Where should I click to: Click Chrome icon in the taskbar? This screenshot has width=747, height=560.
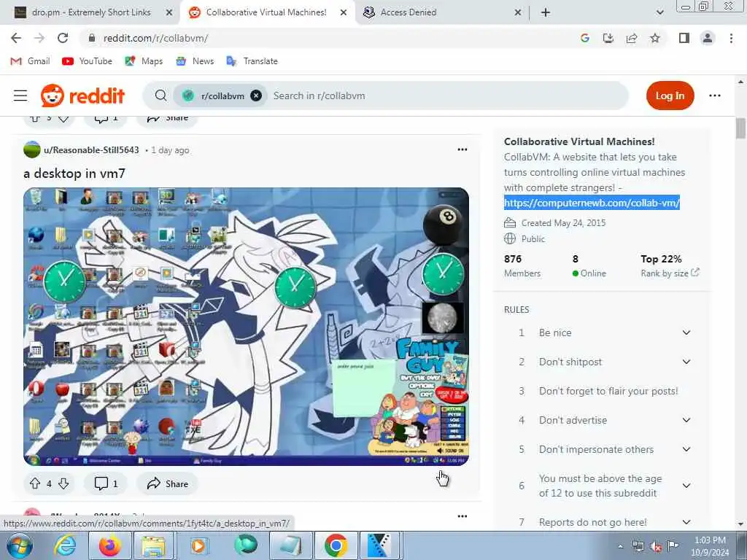[336, 545]
